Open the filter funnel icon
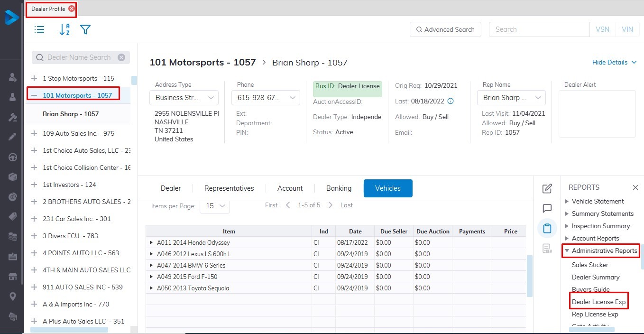Image resolution: width=644 pixels, height=334 pixels. tap(85, 29)
